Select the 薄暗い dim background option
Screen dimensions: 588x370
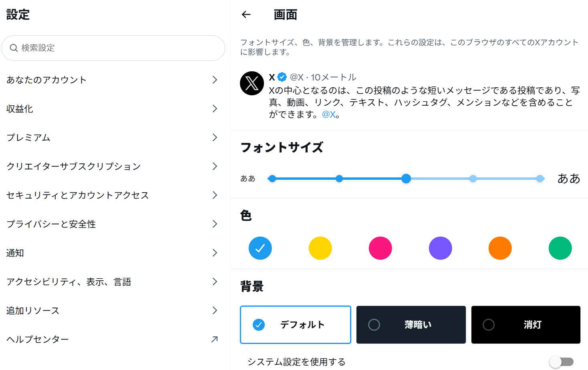(411, 325)
